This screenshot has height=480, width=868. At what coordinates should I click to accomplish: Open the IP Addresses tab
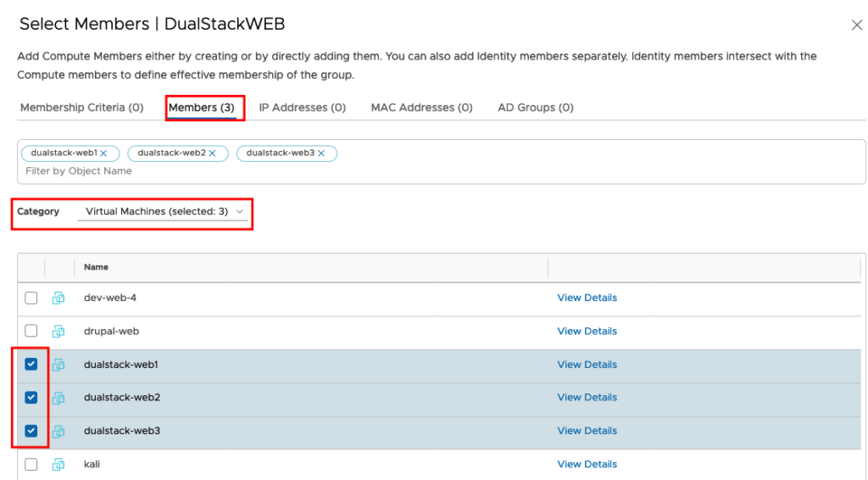[x=303, y=108]
